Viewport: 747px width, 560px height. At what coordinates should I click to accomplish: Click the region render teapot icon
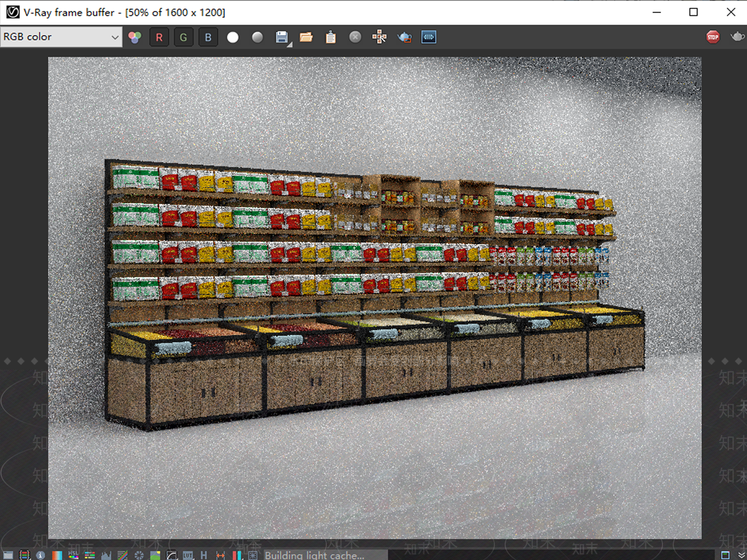(x=404, y=37)
